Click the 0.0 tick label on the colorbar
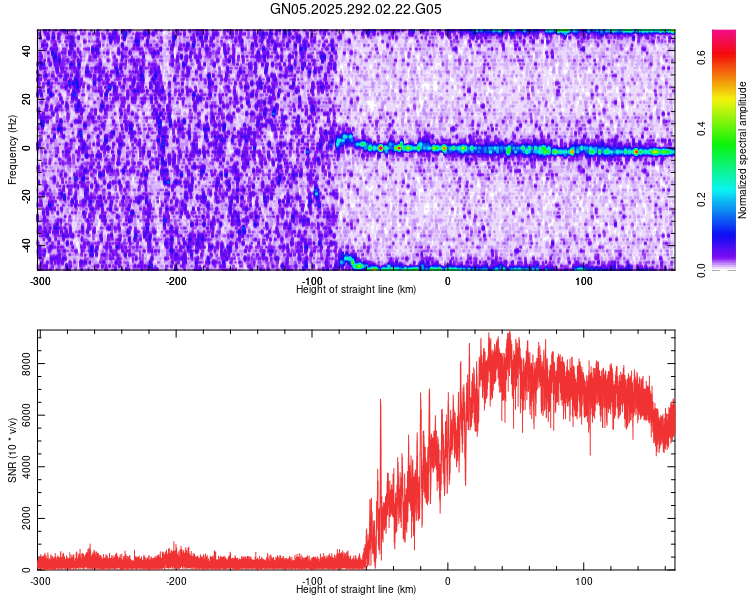The image size is (750, 600). point(702,269)
